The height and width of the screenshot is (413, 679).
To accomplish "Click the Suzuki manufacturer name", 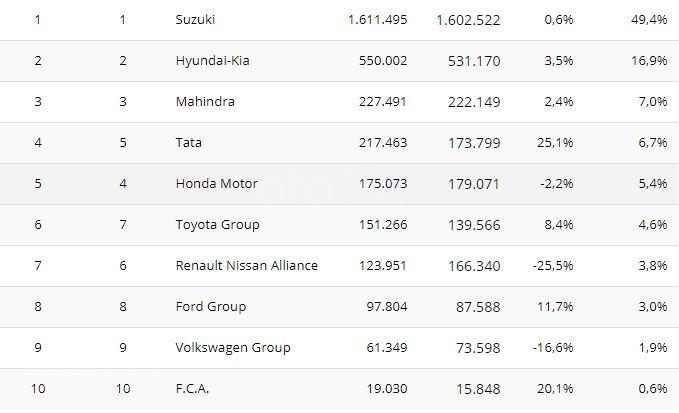I will 195,19.
